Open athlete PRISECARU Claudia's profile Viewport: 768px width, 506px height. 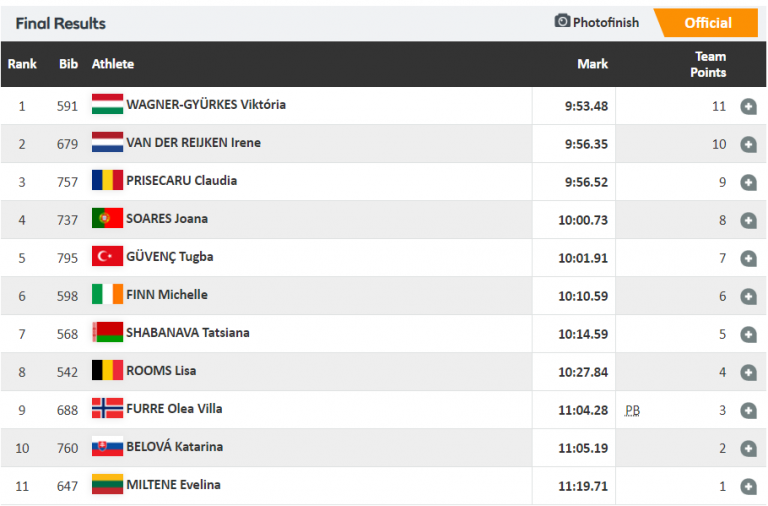181,181
